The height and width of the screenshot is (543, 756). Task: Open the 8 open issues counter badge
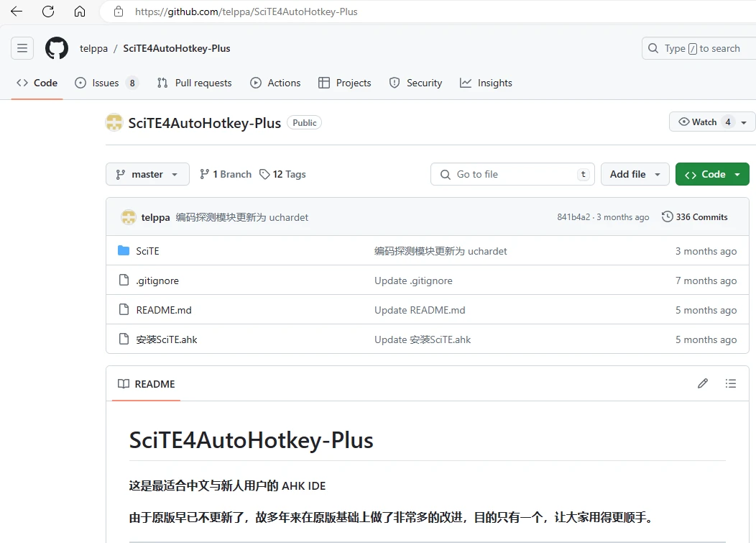coord(132,83)
